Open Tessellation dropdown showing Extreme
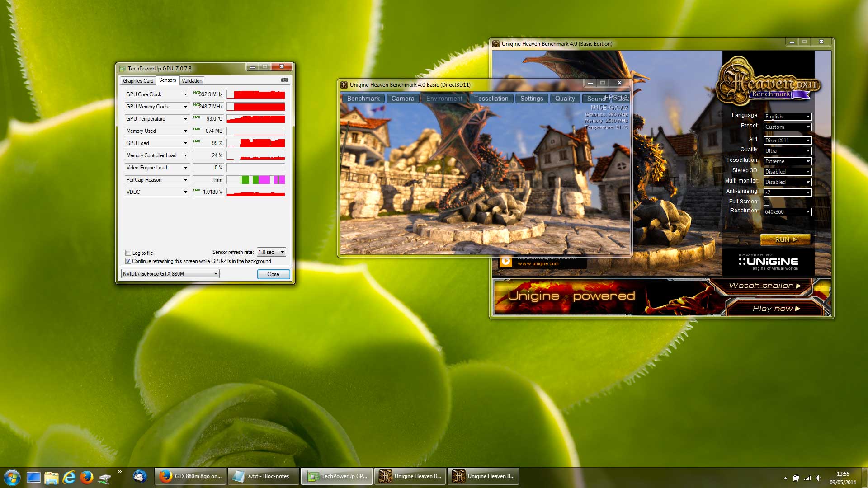The image size is (868, 488). 788,161
